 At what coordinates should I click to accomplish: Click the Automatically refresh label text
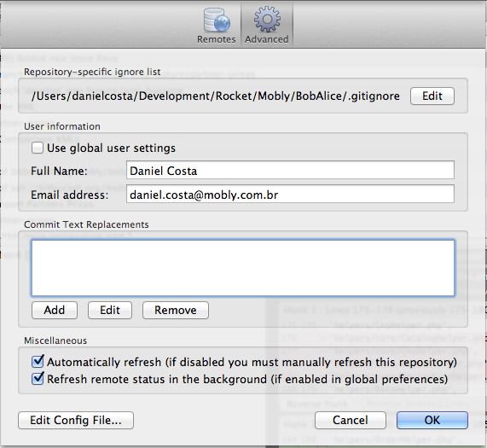click(252, 363)
